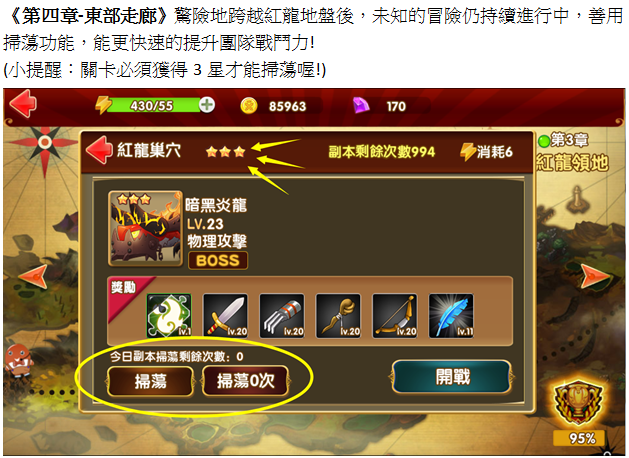
Task: Tap the lv.20 claw reward icon
Action: 282,316
